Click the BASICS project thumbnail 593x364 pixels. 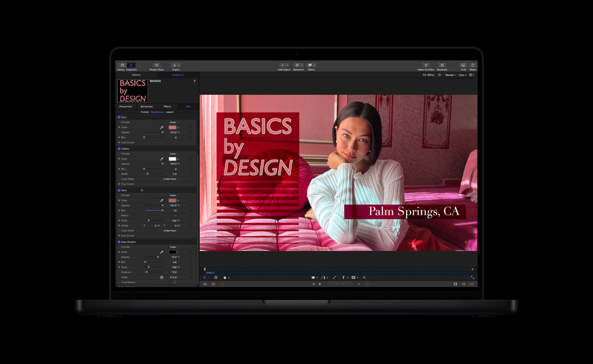point(132,90)
